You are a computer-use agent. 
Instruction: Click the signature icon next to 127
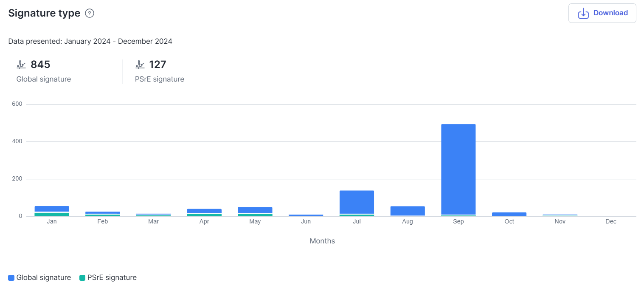(140, 65)
